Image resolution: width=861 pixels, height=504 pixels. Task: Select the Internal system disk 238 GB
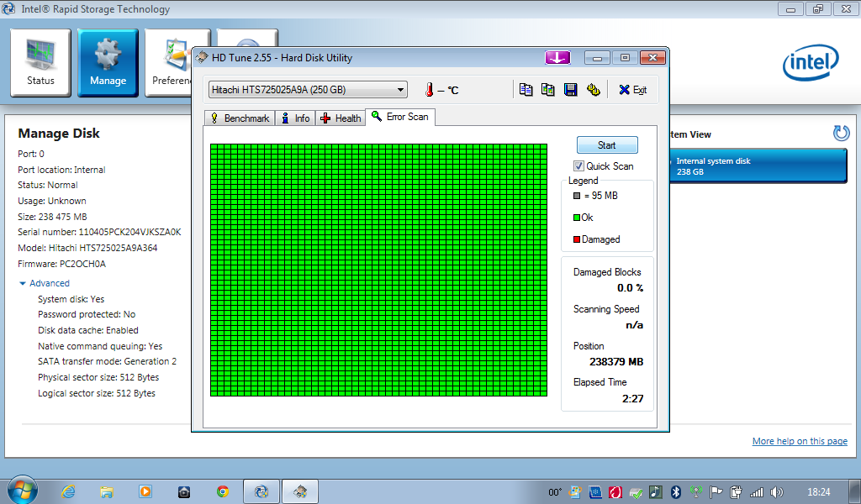[x=758, y=166]
